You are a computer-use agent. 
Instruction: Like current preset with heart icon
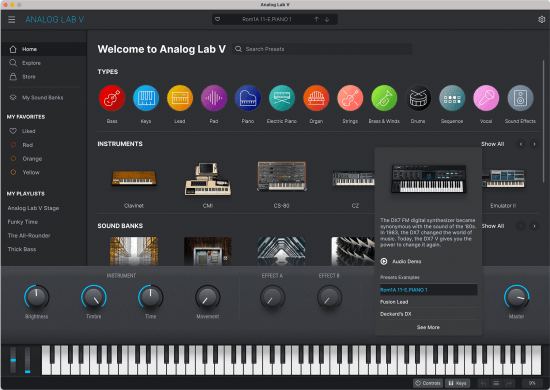(x=217, y=19)
